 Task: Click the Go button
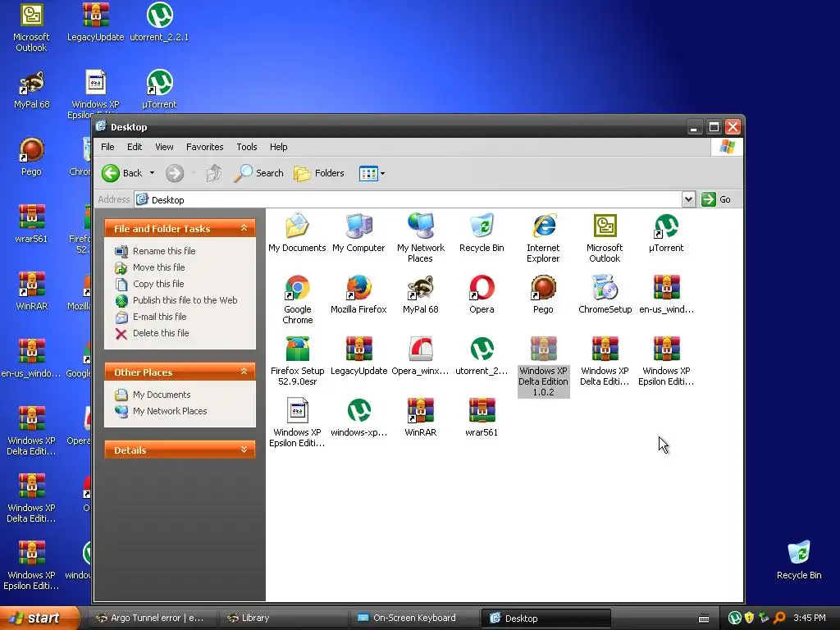click(715, 199)
